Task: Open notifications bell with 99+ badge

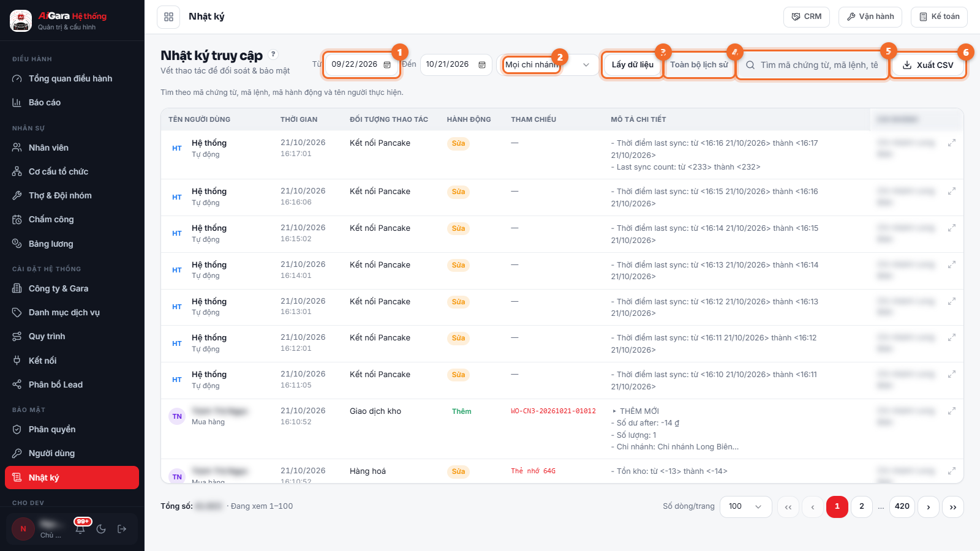Action: 80,529
